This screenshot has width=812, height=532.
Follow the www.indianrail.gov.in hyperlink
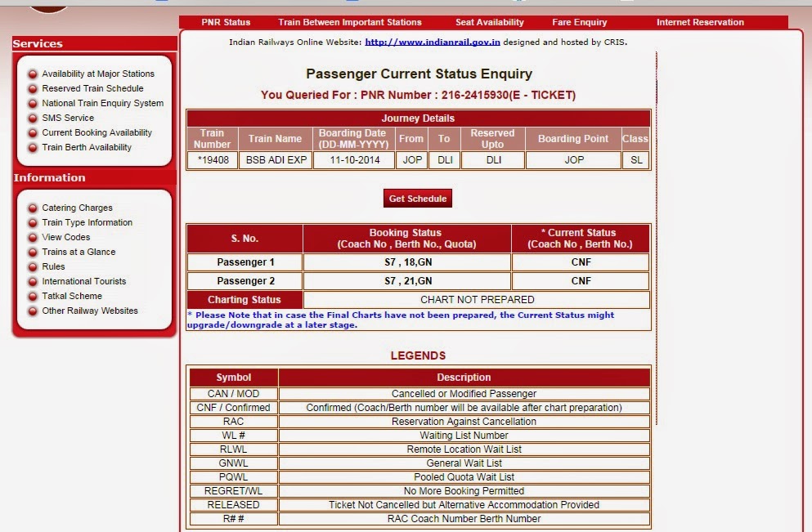(x=433, y=42)
